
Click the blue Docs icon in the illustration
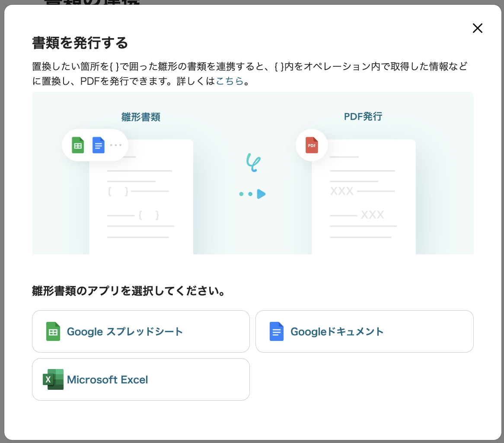[x=99, y=145]
